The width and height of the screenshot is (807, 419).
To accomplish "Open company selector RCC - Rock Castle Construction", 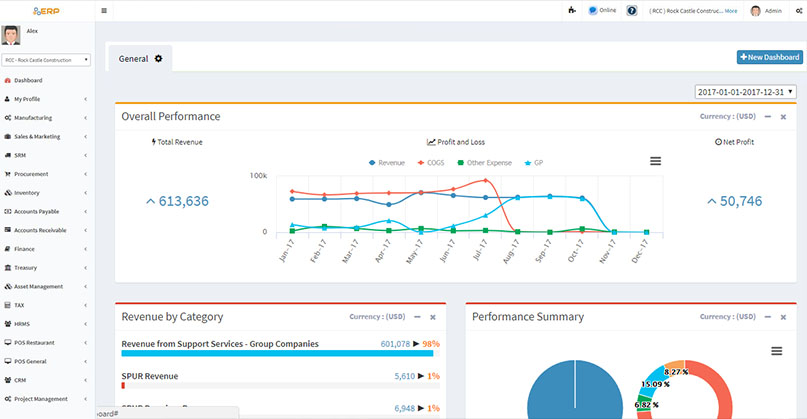I will coord(46,60).
